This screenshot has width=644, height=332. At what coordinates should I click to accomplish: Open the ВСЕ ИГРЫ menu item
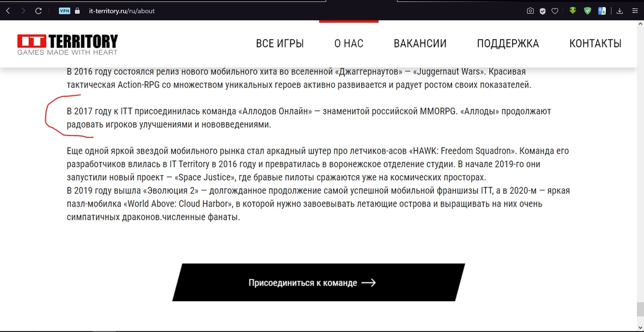click(x=280, y=44)
